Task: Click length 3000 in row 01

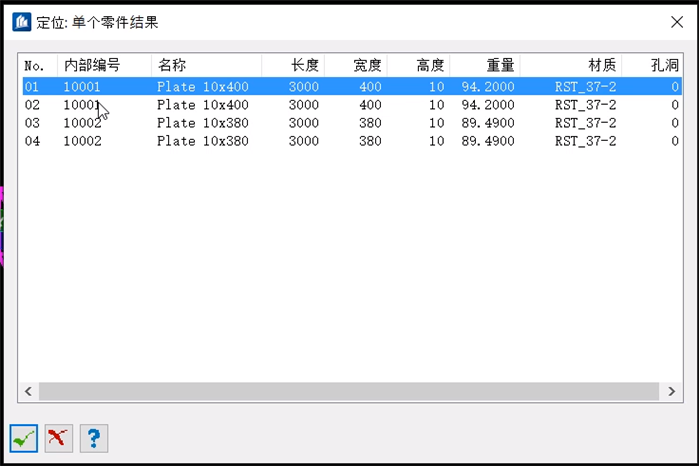Action: [304, 87]
